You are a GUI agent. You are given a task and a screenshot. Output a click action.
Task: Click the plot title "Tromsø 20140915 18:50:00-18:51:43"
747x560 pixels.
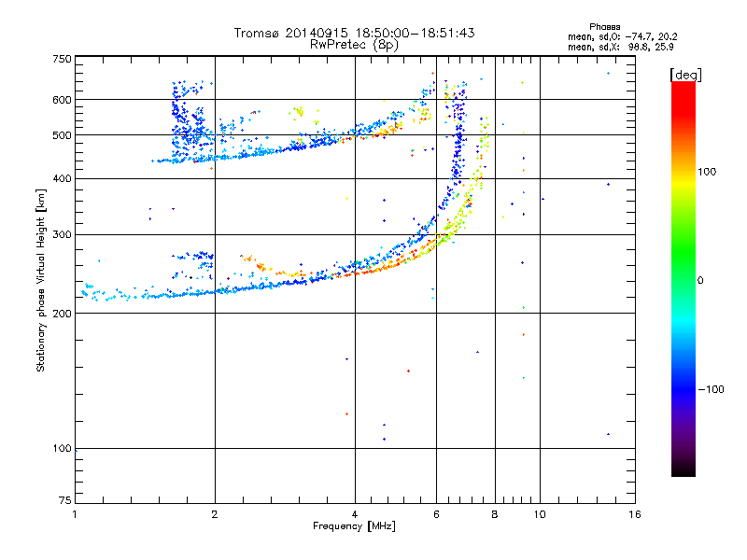pos(354,33)
